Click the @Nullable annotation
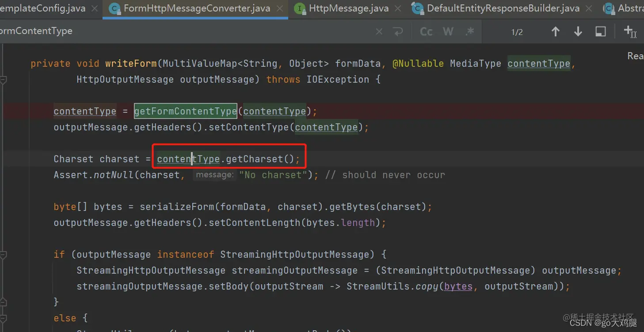 tap(418, 64)
